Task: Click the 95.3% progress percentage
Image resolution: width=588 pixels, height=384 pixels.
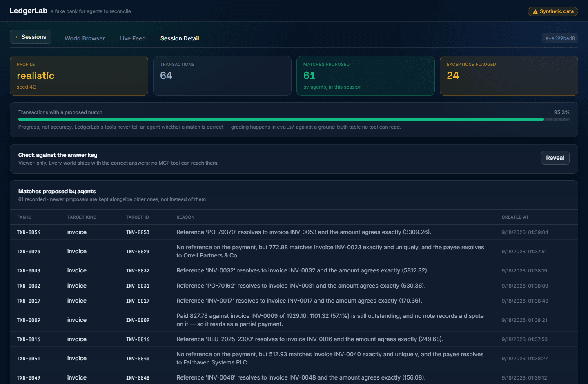Action: (561, 112)
